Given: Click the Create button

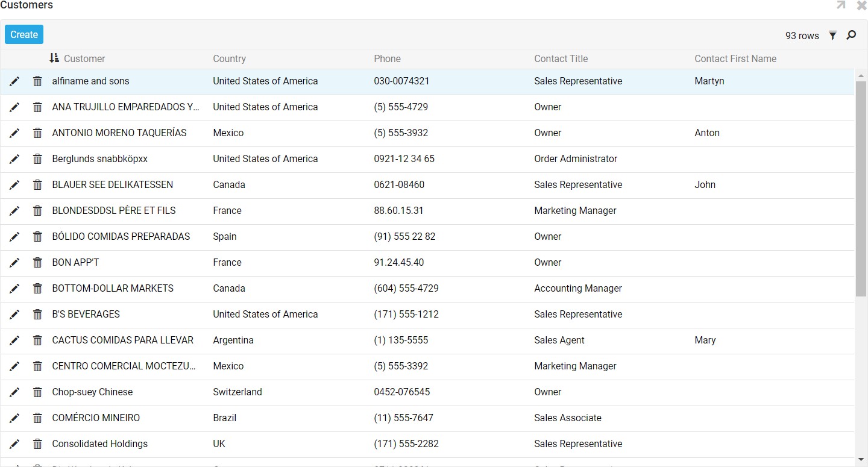Looking at the screenshot, I should coord(24,34).
